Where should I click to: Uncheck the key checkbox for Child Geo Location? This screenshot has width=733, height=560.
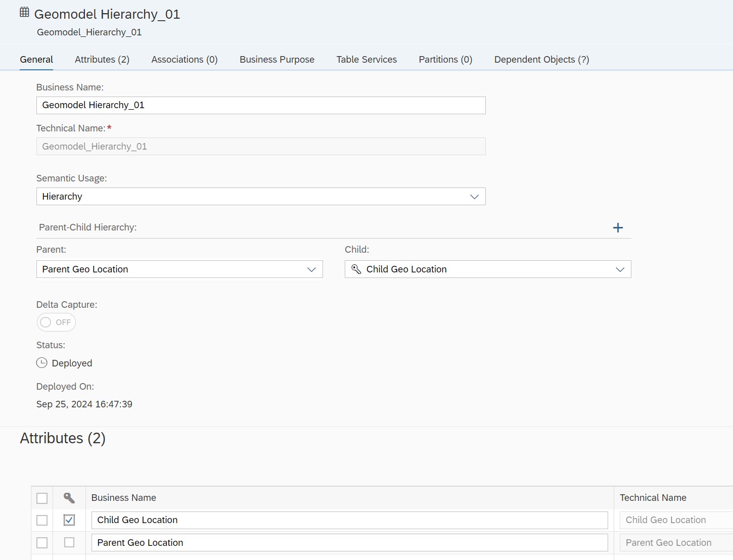(69, 520)
